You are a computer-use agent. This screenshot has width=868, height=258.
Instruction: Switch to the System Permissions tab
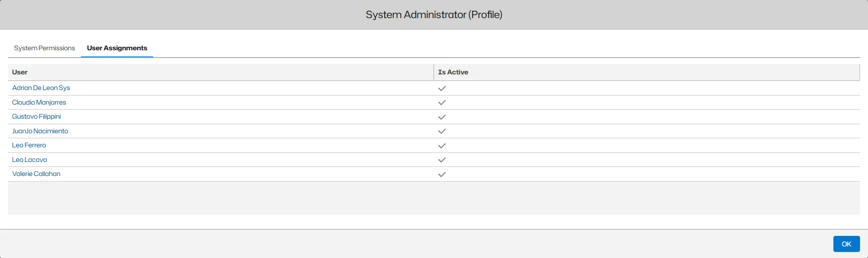pos(44,48)
